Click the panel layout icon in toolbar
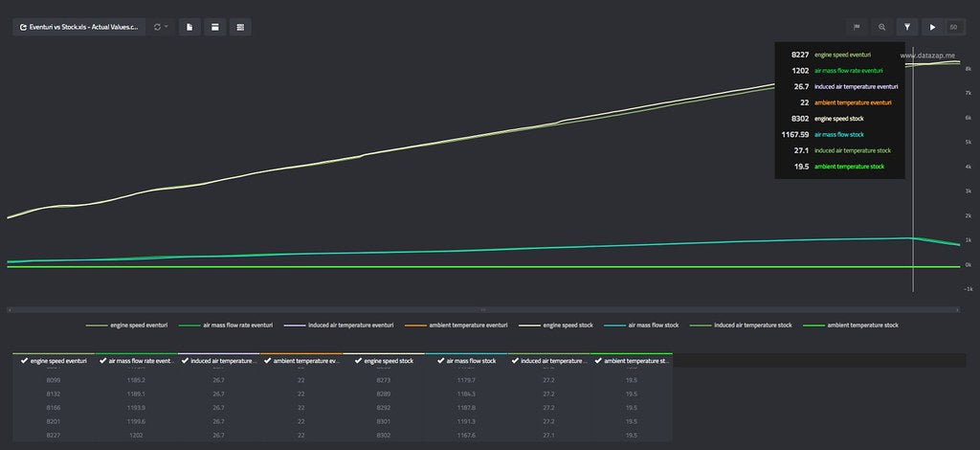Viewport: 980px width, 450px height. pyautogui.click(x=215, y=28)
